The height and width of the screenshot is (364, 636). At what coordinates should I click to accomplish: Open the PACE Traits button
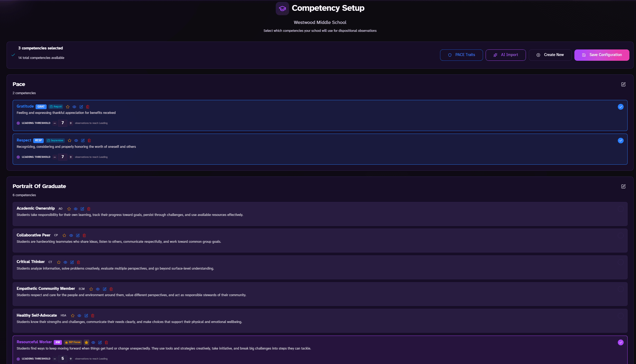click(x=461, y=55)
